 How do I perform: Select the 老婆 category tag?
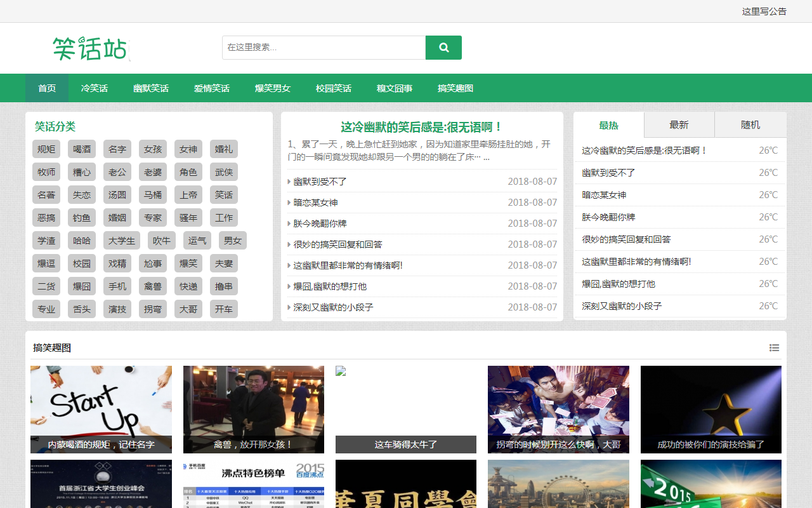tap(153, 172)
